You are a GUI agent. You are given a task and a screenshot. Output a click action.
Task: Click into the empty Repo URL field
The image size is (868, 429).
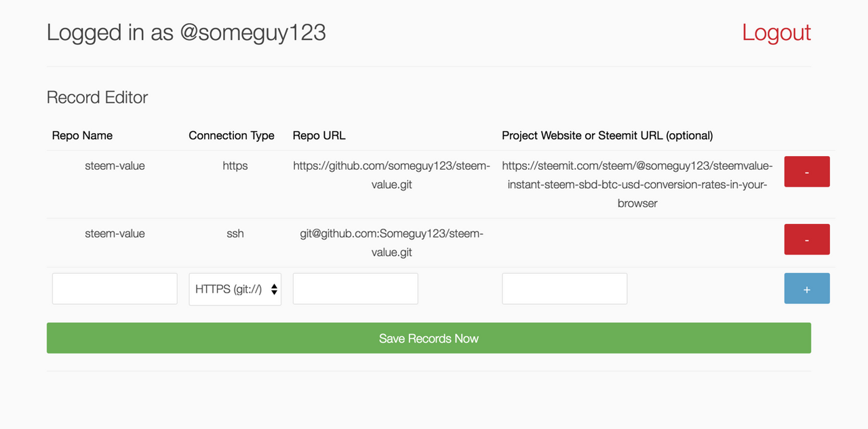pyautogui.click(x=355, y=289)
